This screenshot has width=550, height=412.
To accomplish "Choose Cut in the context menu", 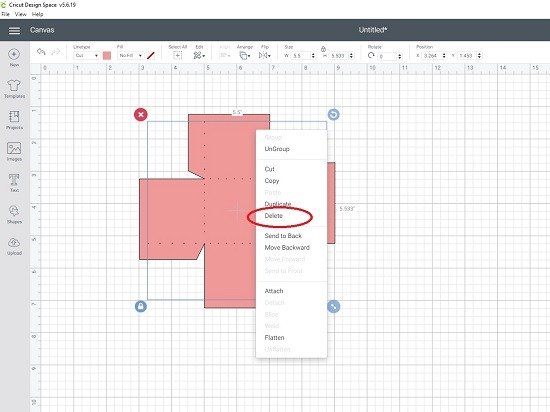I will 269,169.
